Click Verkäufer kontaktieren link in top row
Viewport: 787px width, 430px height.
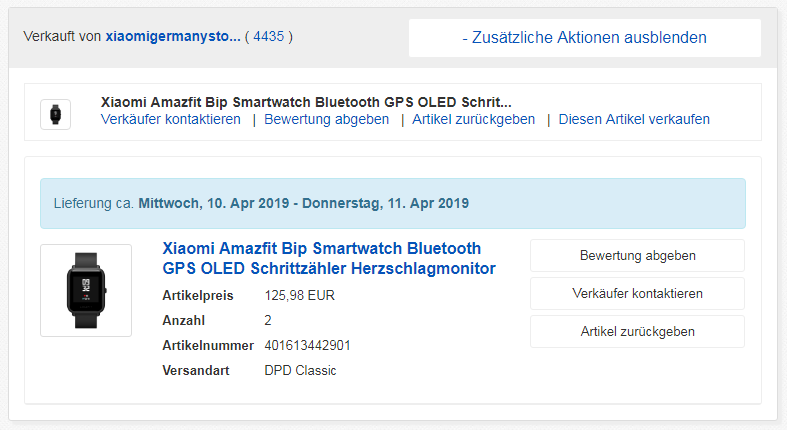click(x=171, y=119)
